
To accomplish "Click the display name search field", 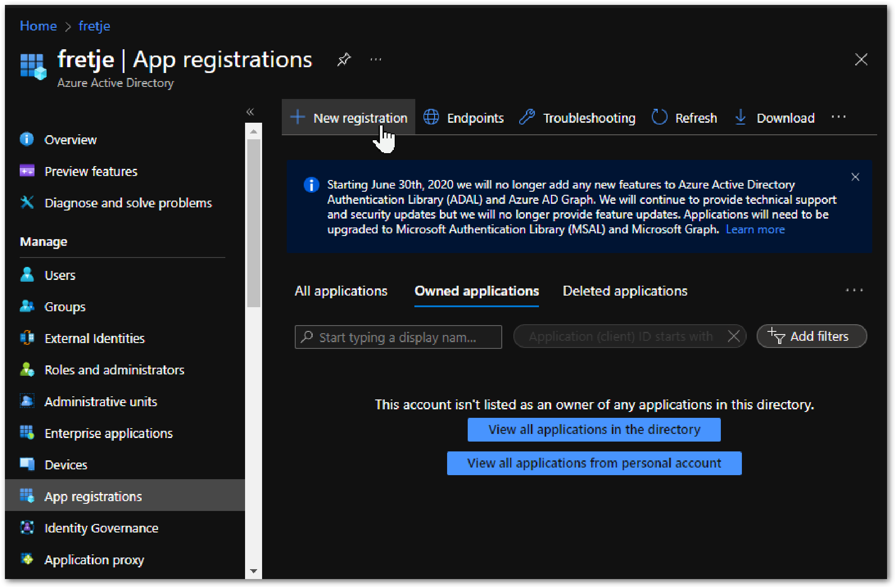I will 398,336.
